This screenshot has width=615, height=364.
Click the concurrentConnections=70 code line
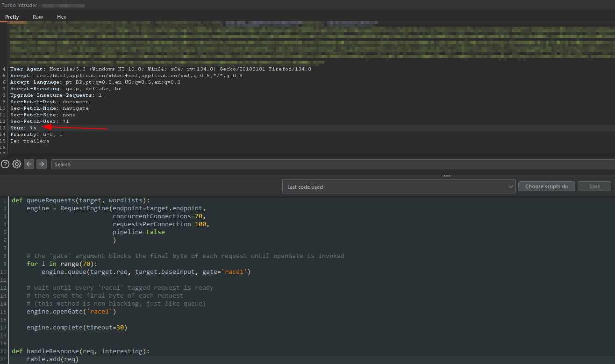[x=159, y=216]
